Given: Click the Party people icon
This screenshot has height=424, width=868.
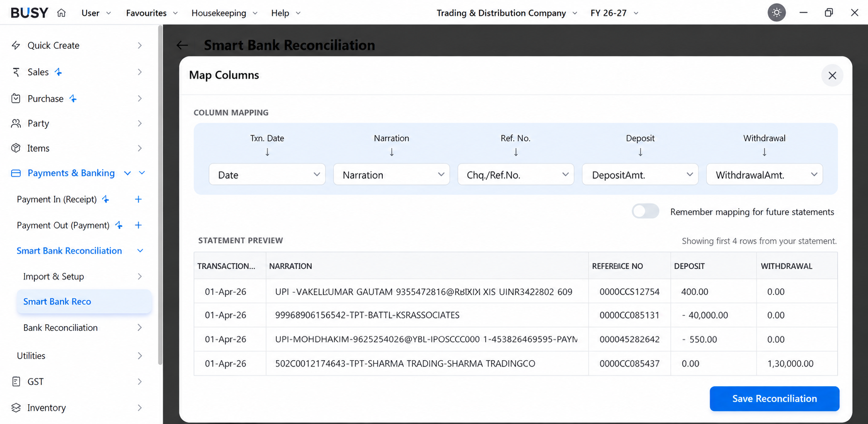Looking at the screenshot, I should click(x=16, y=123).
